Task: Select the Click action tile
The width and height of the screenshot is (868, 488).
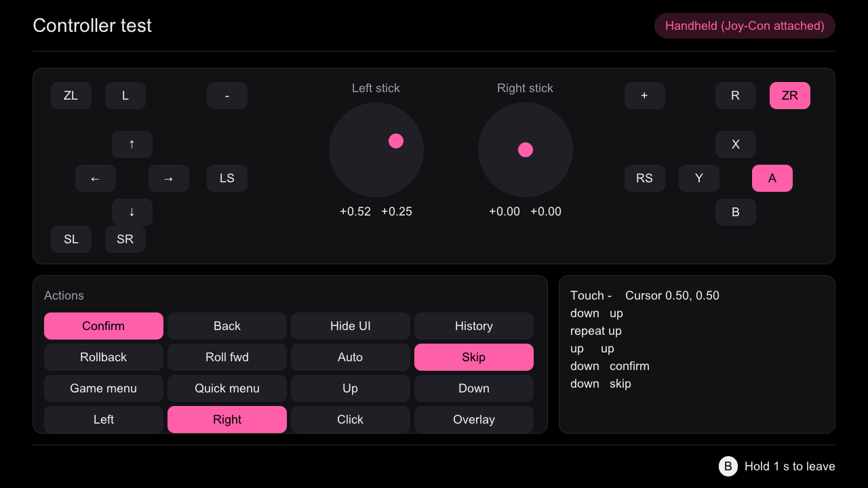Action: click(351, 420)
